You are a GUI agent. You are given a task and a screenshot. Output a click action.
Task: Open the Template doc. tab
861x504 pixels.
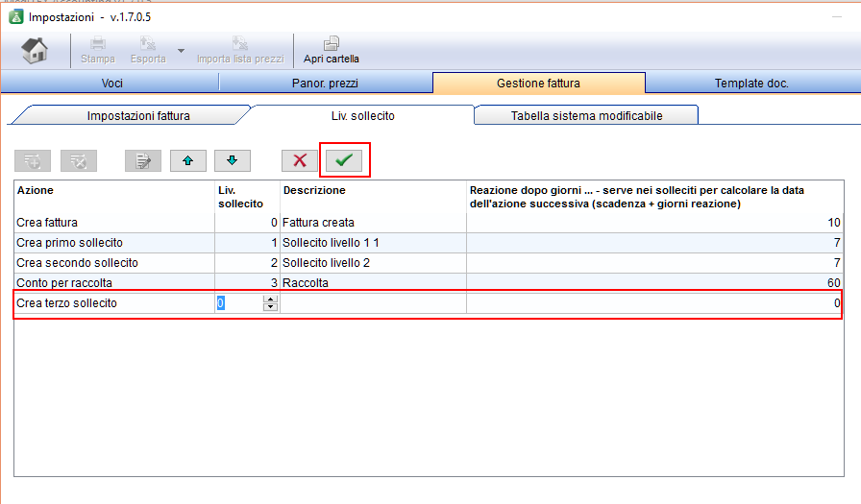pos(751,84)
